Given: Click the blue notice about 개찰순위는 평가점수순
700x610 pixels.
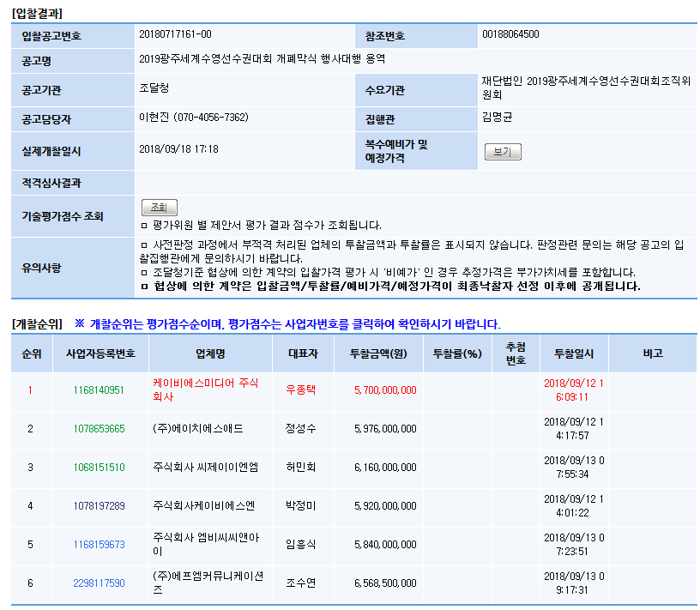Looking at the screenshot, I should pyautogui.click(x=287, y=323).
